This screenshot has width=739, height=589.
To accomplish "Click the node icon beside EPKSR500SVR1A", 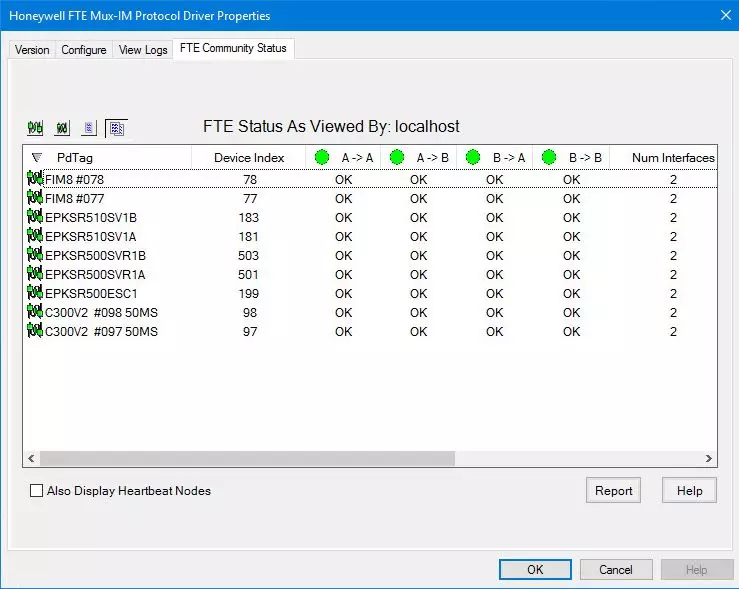I will [35, 274].
